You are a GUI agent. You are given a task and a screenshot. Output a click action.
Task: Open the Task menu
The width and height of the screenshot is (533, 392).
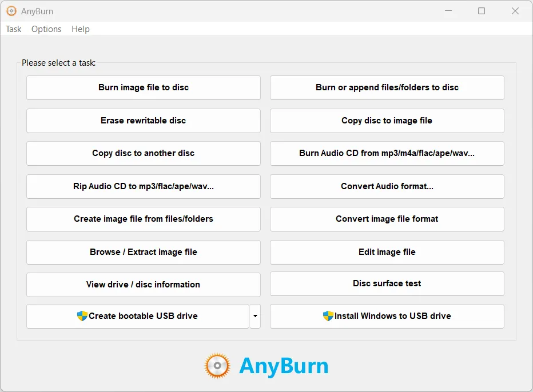tap(14, 29)
